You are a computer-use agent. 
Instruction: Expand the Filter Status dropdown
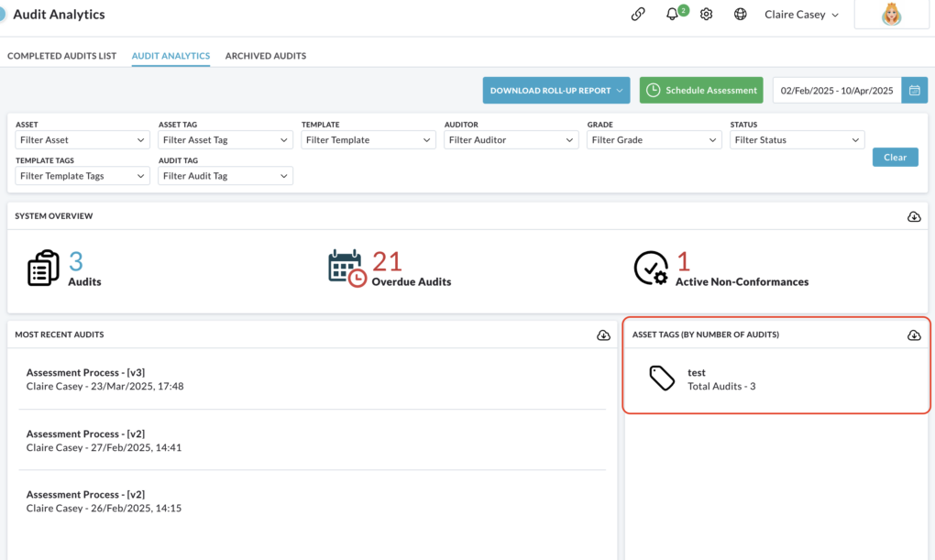797,140
